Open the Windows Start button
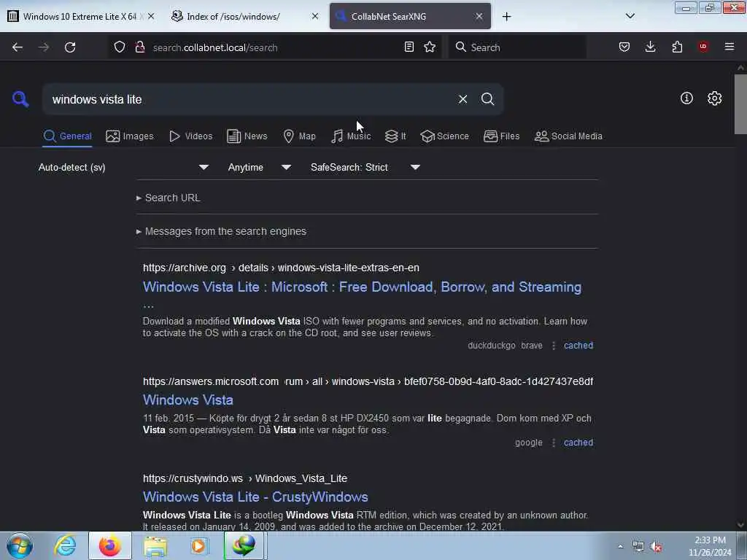The image size is (747, 560). tap(20, 545)
